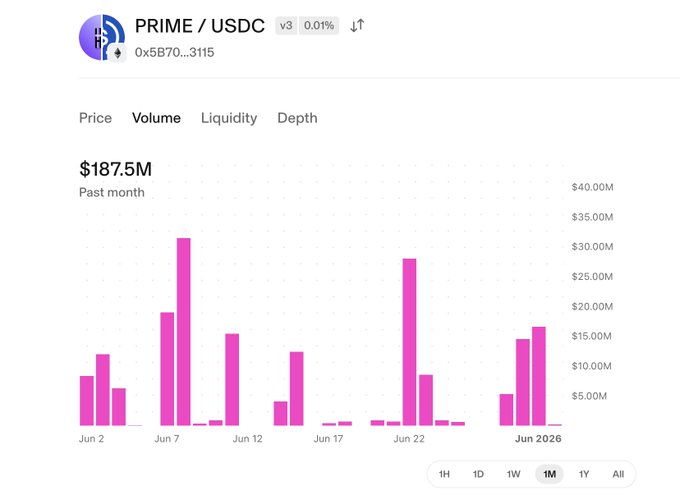Click the v3 protocol version badge
This screenshot has height=495, width=680.
tap(286, 26)
